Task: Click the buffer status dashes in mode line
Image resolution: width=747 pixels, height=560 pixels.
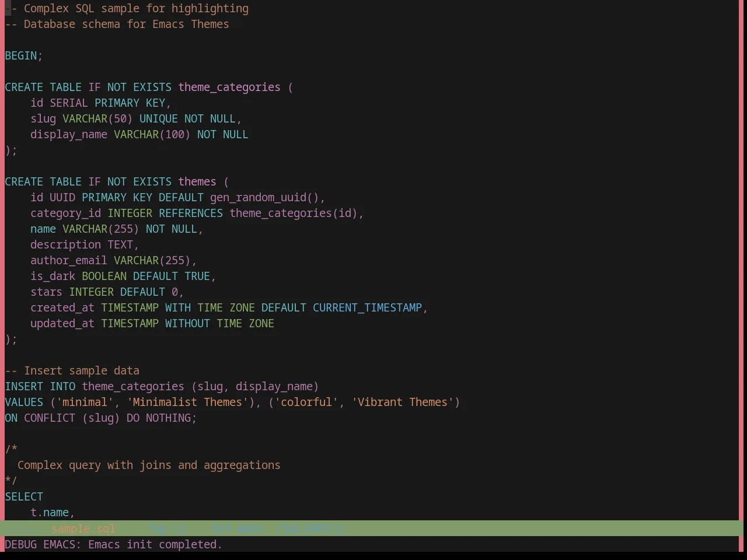Action: click(x=22, y=528)
